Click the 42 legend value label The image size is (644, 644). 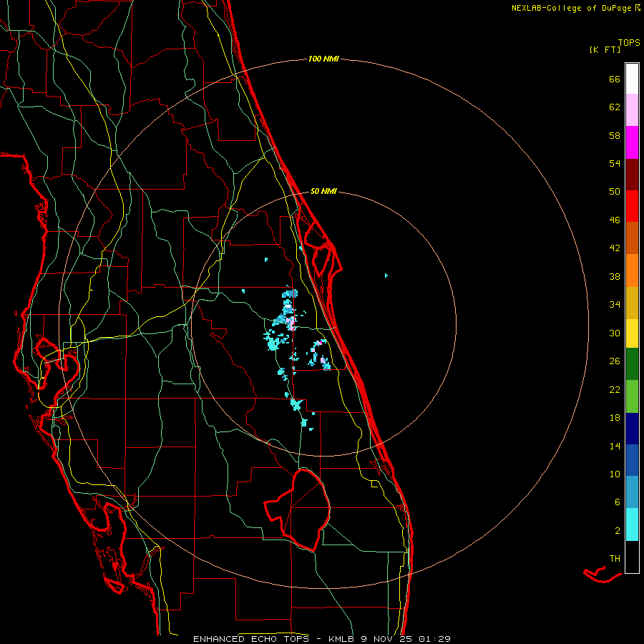(x=615, y=248)
